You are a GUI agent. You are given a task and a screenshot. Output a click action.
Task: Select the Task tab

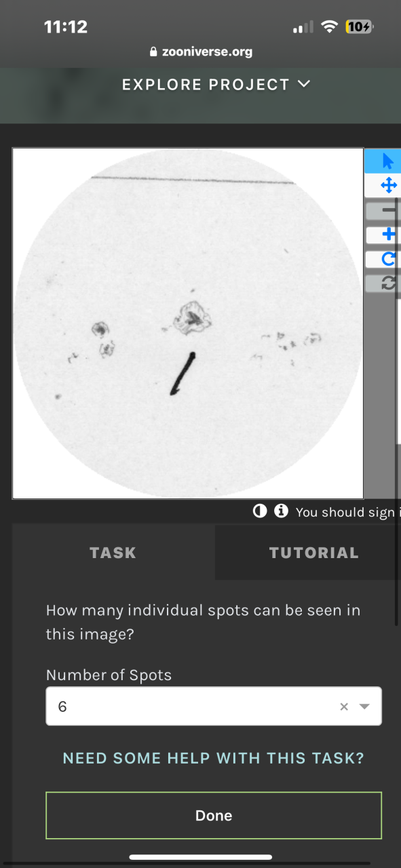[x=113, y=553]
